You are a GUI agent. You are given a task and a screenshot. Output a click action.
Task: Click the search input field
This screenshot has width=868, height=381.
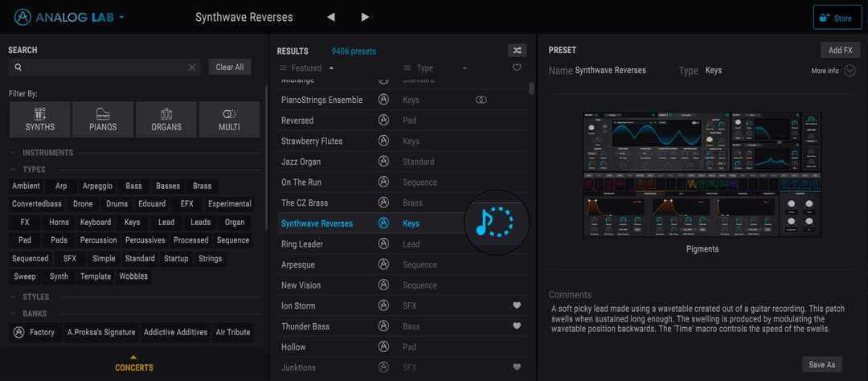(x=105, y=67)
